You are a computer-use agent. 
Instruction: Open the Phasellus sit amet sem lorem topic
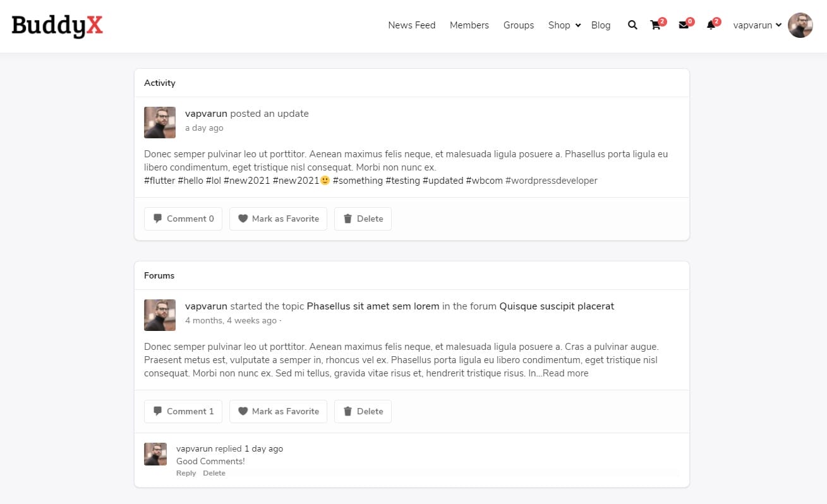373,306
